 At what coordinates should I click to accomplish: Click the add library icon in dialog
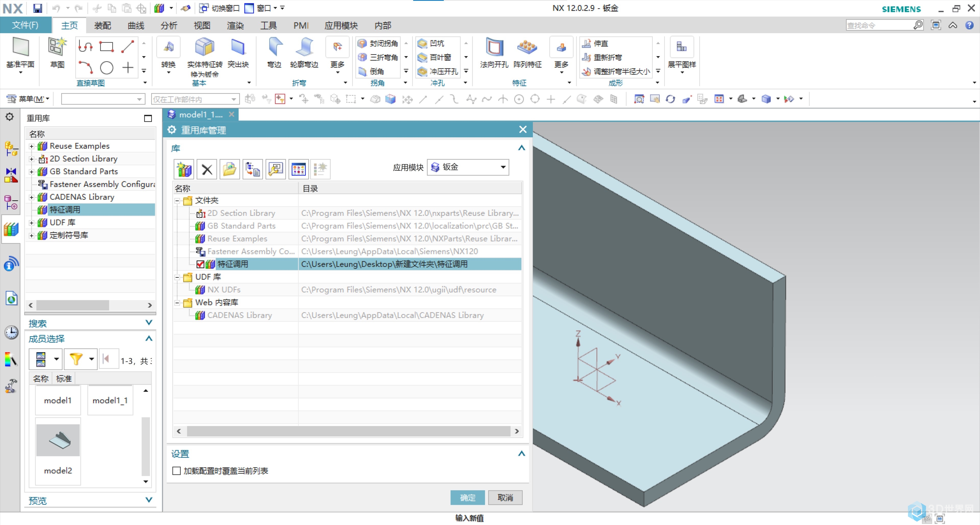click(x=184, y=169)
